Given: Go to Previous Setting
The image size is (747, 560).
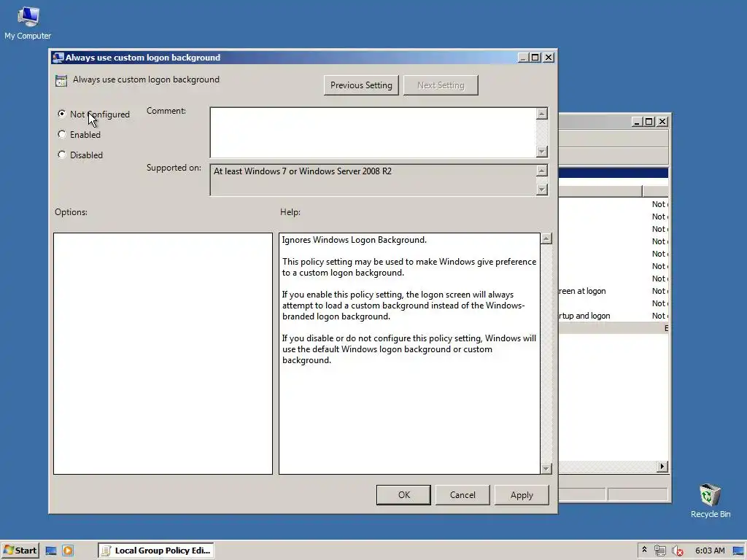Looking at the screenshot, I should [x=361, y=85].
